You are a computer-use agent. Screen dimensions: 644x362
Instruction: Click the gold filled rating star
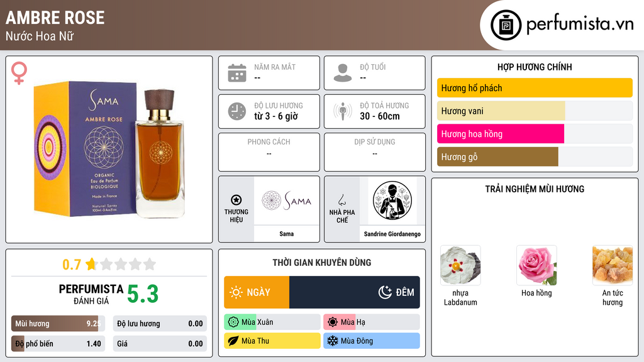[x=91, y=264]
